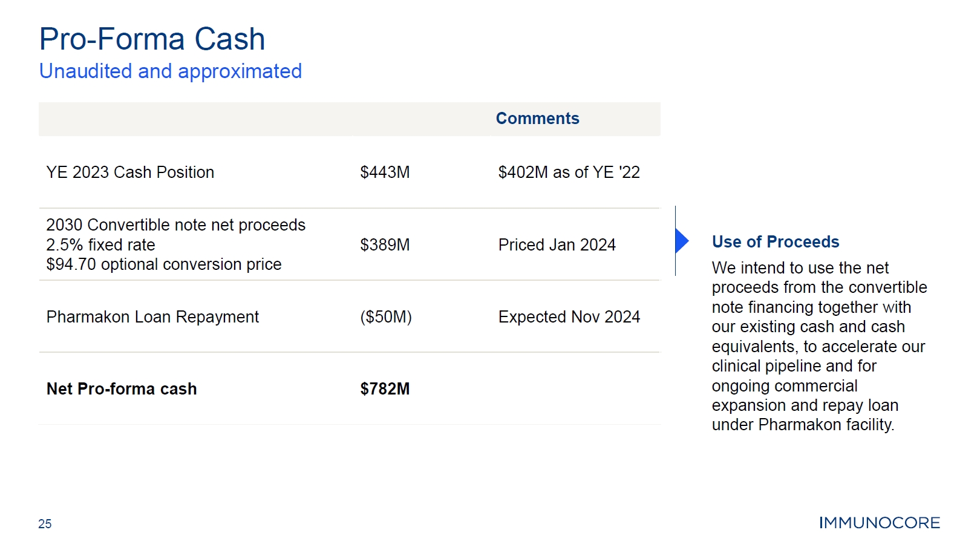
Task: Click the ($50M) repayment value
Action: coord(386,317)
